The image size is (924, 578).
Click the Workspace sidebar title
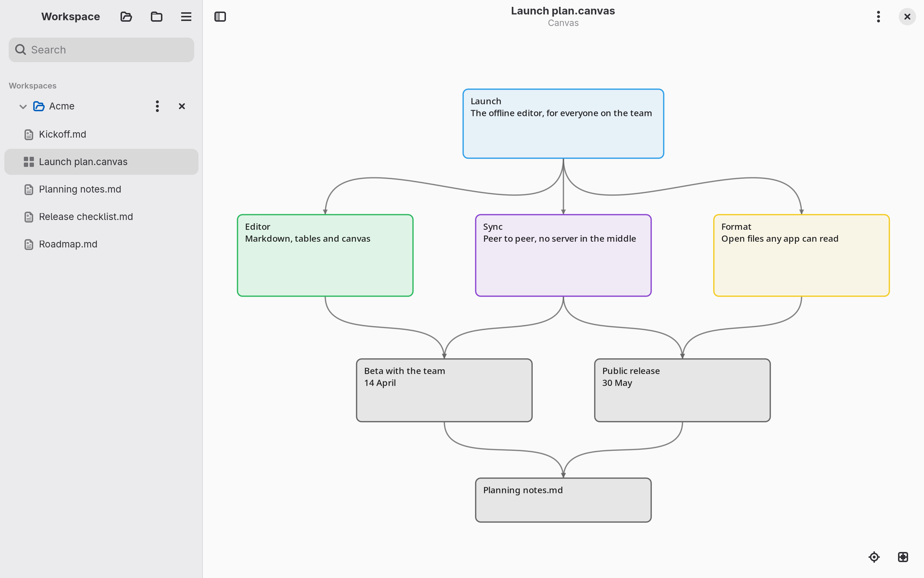(x=71, y=17)
